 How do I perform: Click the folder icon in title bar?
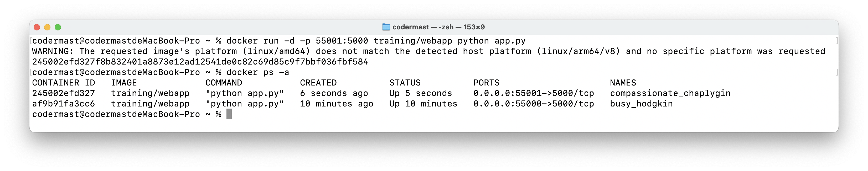386,27
